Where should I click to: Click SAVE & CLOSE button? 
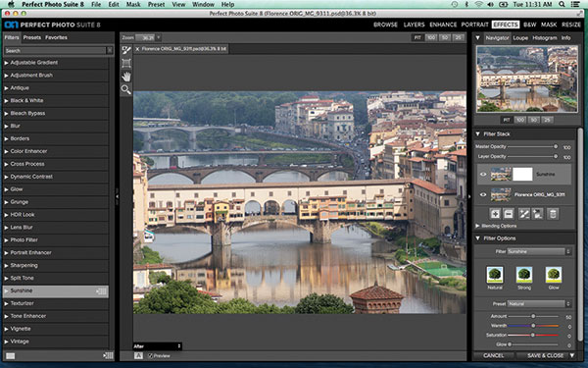(545, 355)
